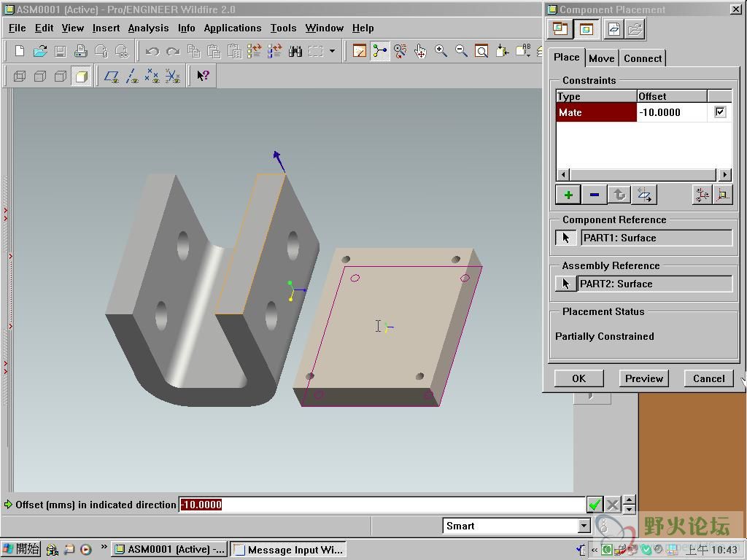Click the Orient mode hand icon
Image resolution: width=747 pixels, height=560 pixels.
(x=420, y=50)
